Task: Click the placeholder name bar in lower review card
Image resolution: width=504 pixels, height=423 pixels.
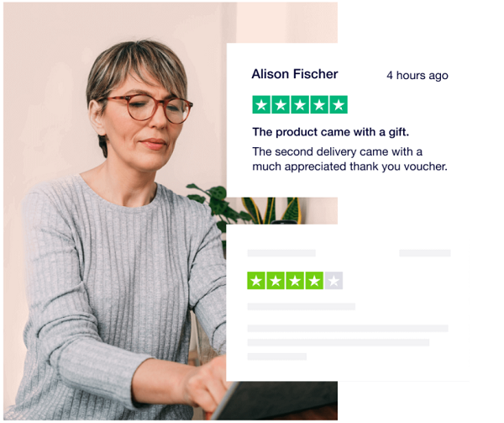Action: click(281, 253)
